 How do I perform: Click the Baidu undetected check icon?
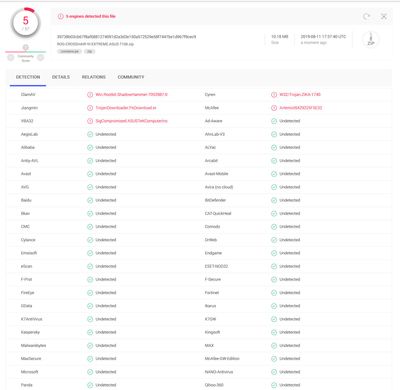(90, 200)
